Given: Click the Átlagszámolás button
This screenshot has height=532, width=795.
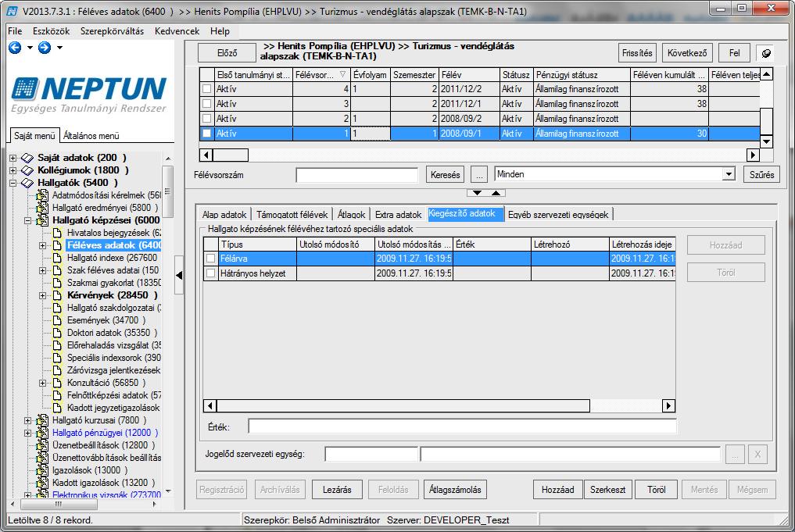Looking at the screenshot, I should click(455, 490).
